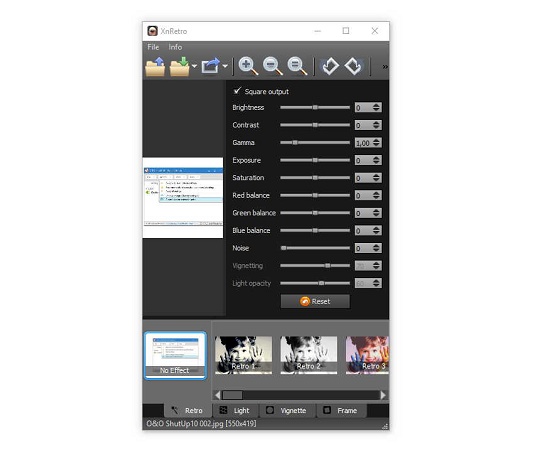Rotate image left with toolbar icon

pyautogui.click(x=330, y=66)
